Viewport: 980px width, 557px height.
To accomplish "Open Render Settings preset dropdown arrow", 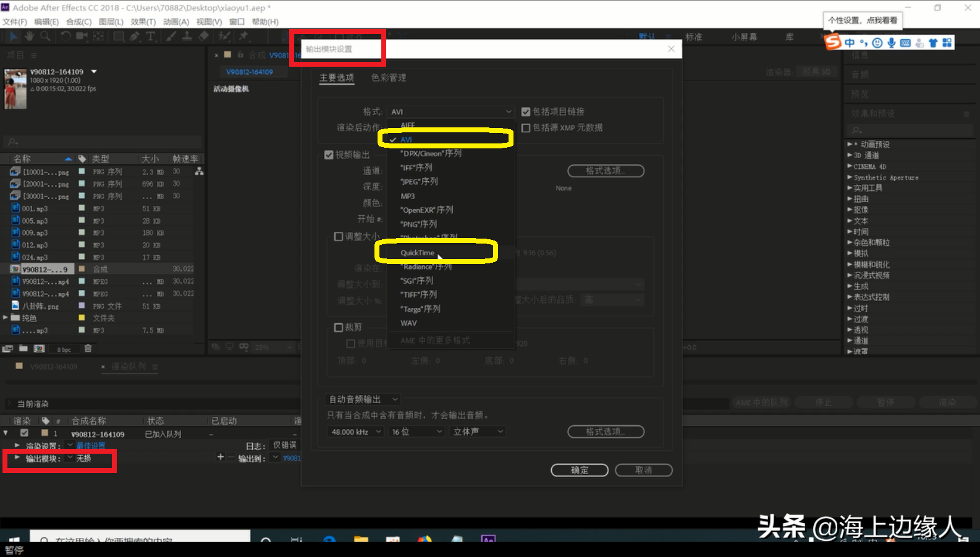I will click(x=70, y=445).
